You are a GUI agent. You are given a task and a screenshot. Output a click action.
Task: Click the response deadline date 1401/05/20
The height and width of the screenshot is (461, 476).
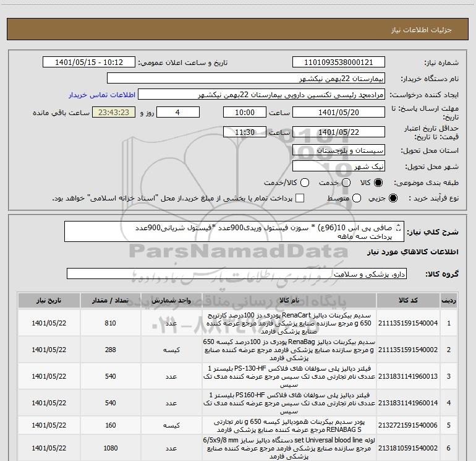339,112
